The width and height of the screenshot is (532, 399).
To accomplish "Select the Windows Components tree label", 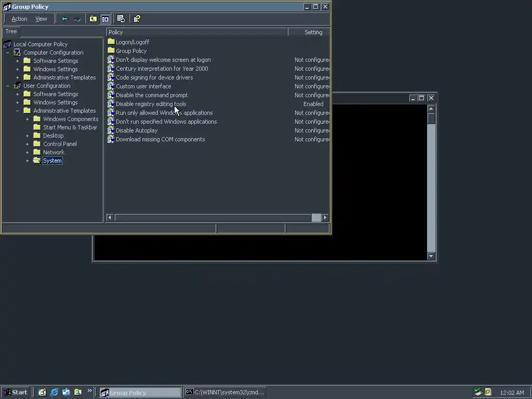I will [x=71, y=119].
